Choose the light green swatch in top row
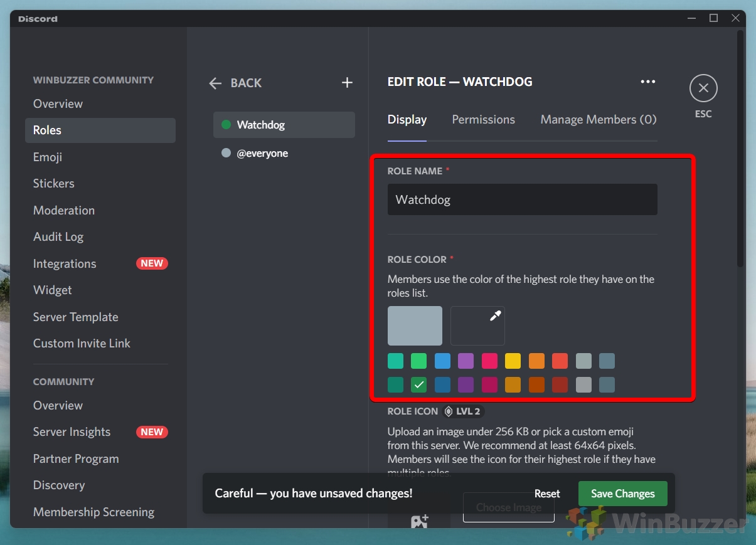This screenshot has height=545, width=756. click(418, 361)
